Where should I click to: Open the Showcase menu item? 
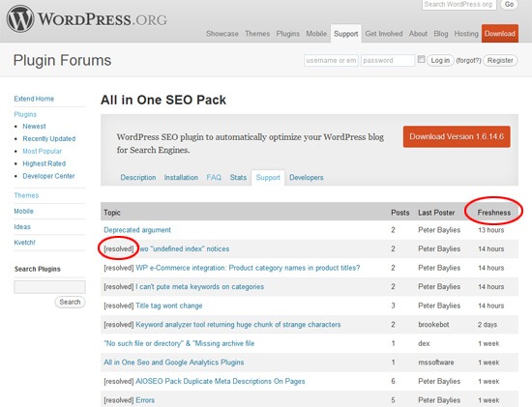[222, 34]
